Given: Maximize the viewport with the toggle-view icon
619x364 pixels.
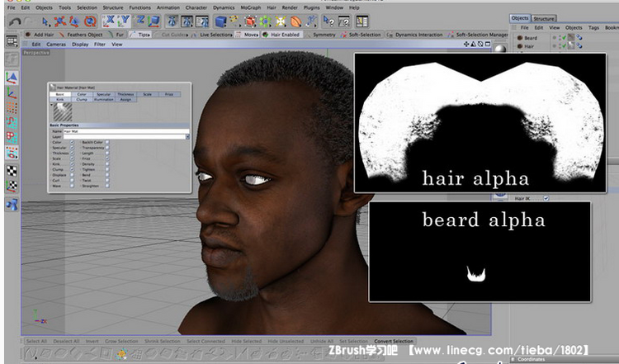Looking at the screenshot, I should 488,45.
